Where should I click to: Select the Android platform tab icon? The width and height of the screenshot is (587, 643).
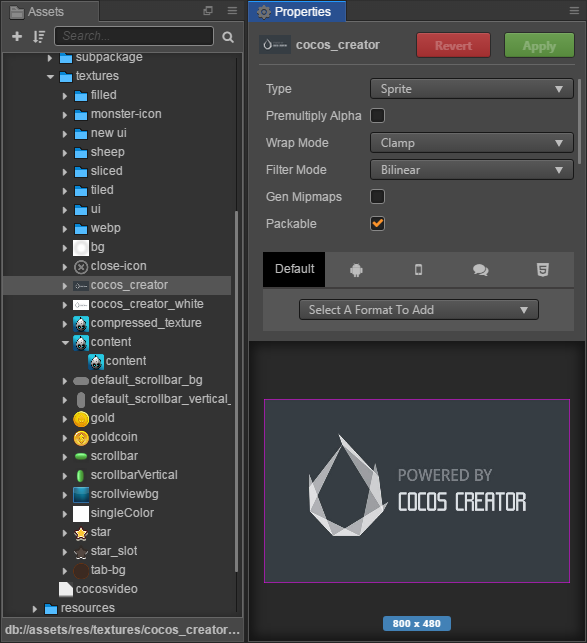(356, 270)
